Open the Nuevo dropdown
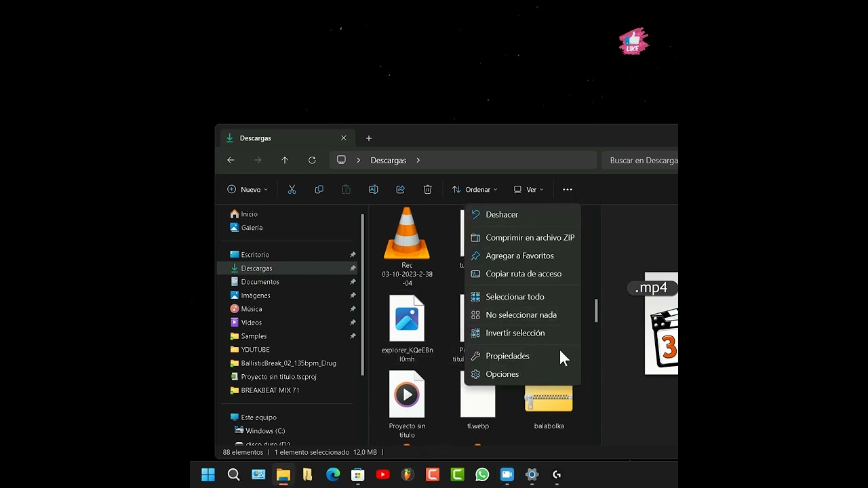 (x=248, y=190)
